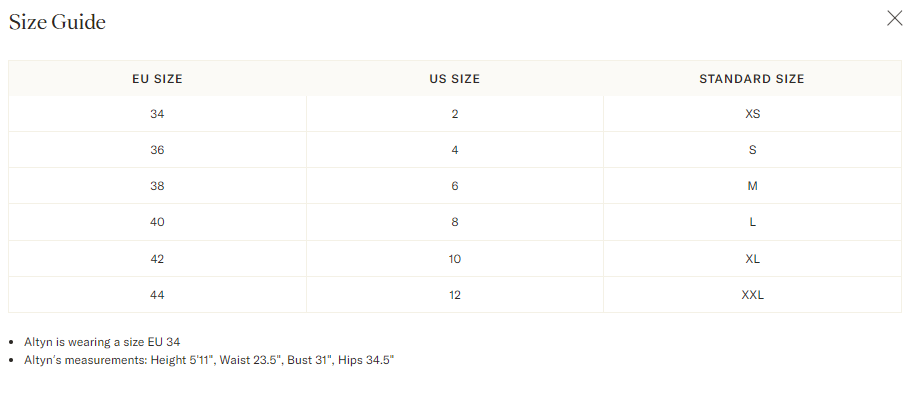911x402 pixels.
Task: Click the EU SIZE column header
Action: tap(157, 79)
